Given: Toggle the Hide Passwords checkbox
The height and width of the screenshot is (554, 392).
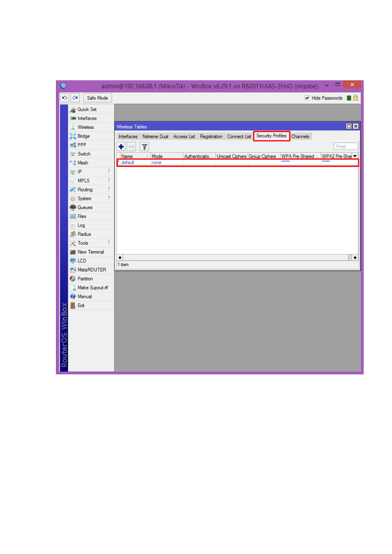Looking at the screenshot, I should click(307, 98).
